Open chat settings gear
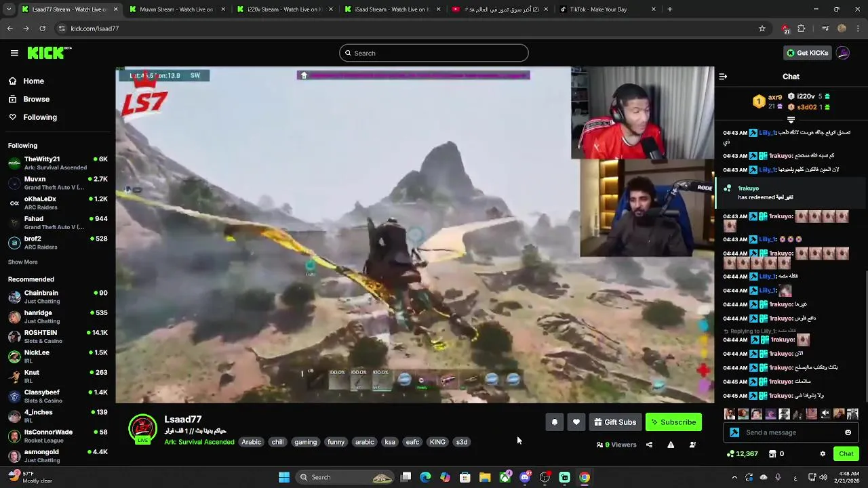868x488 pixels. (x=823, y=453)
